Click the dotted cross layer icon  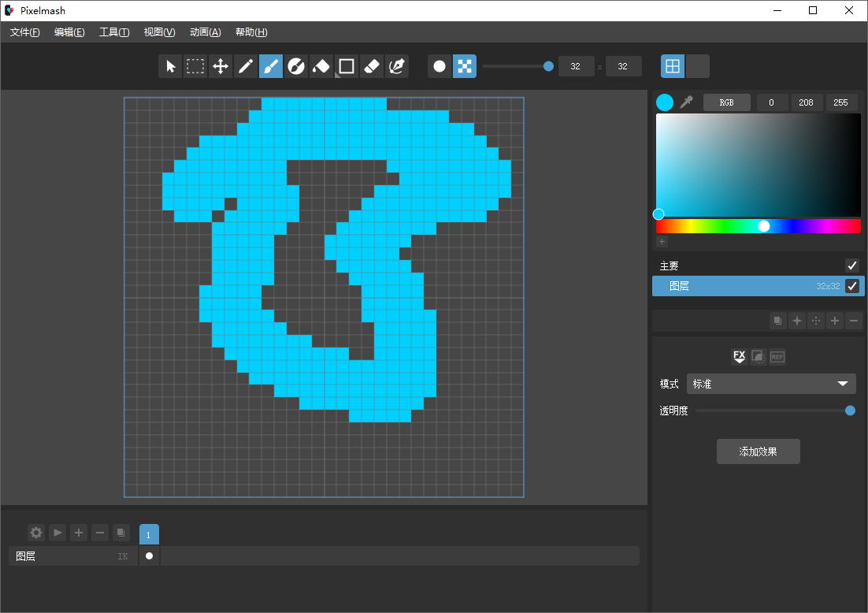[816, 321]
